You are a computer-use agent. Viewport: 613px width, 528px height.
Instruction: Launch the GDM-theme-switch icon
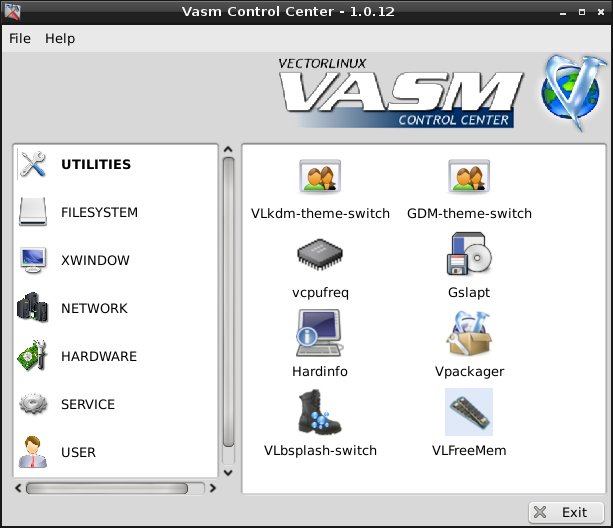pyautogui.click(x=468, y=177)
